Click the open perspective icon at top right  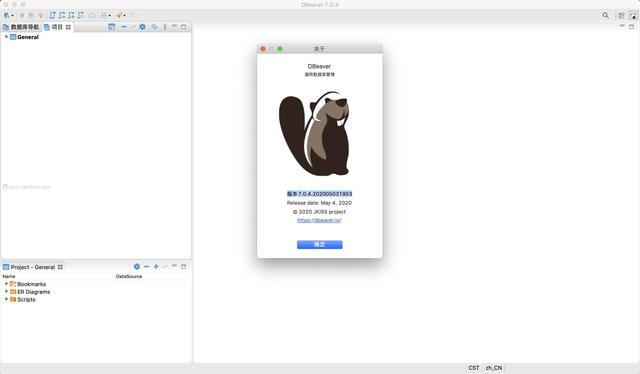click(x=621, y=16)
